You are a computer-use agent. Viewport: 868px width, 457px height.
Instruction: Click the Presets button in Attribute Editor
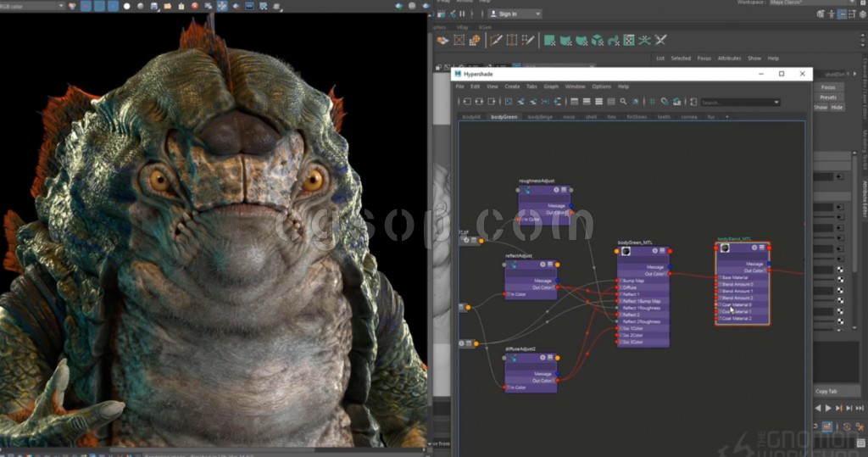pyautogui.click(x=828, y=98)
